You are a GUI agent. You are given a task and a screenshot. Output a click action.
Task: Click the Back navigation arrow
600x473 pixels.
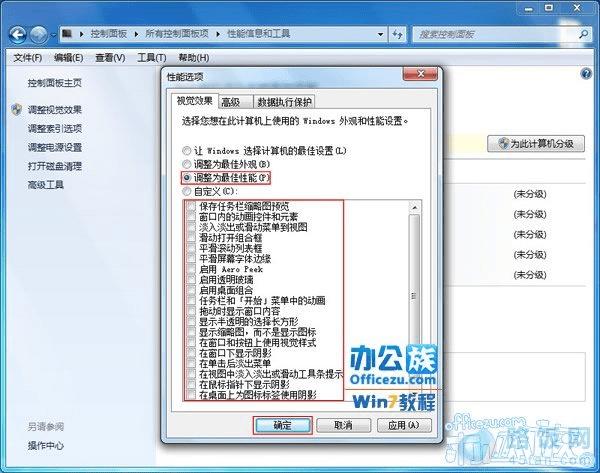point(17,35)
